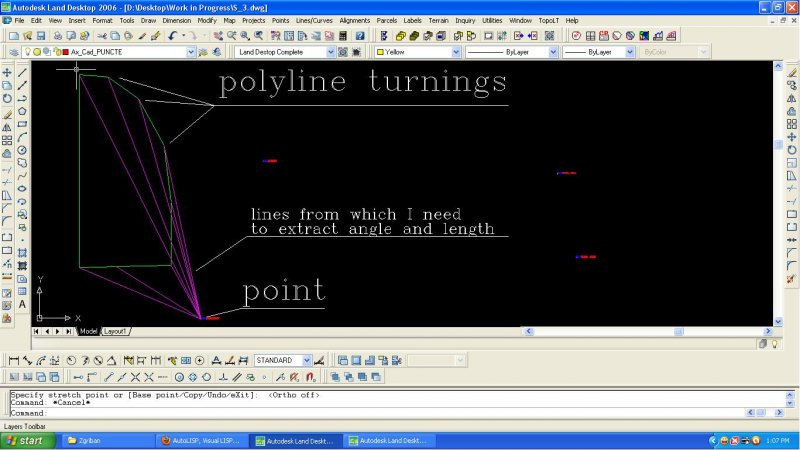The height and width of the screenshot is (450, 800).
Task: Open the Ax_Cad_PUNCTE layer dropdown
Action: tap(190, 51)
